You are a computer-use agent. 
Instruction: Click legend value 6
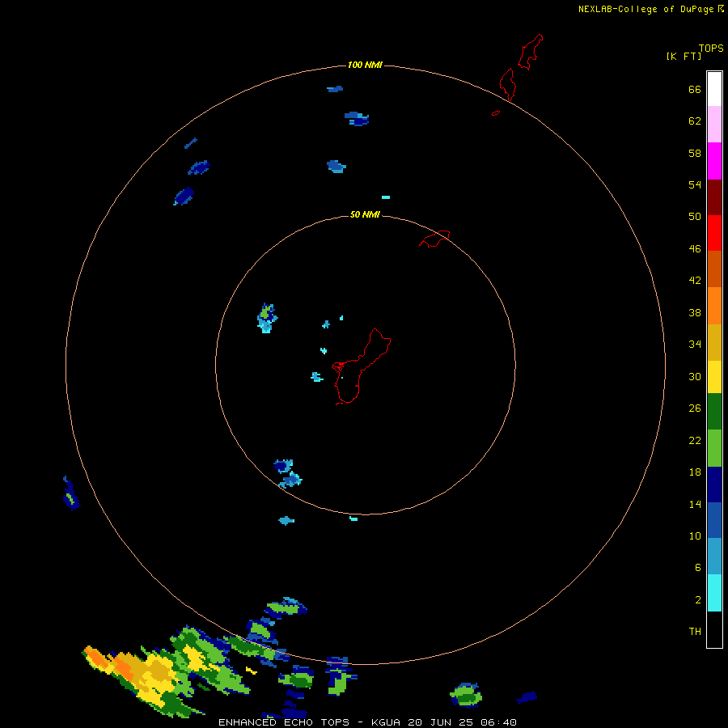coord(698,568)
